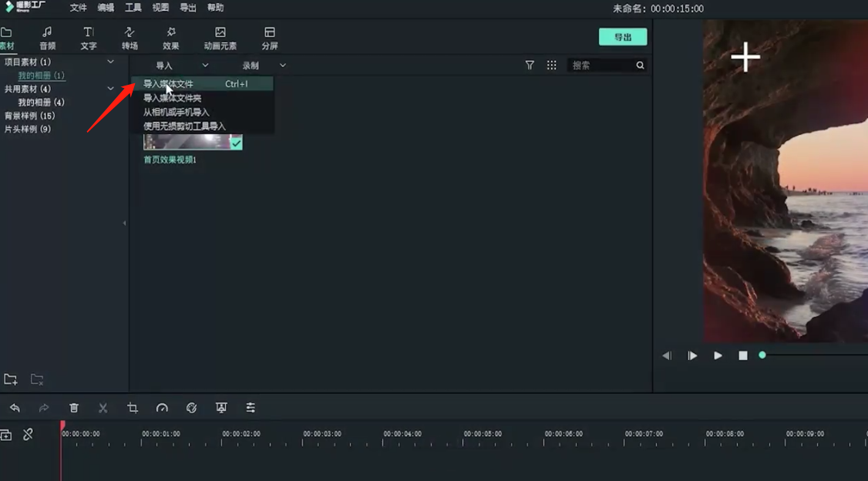Open the 音频 (Audio) tab
Viewport: 868px width, 481px height.
click(47, 39)
